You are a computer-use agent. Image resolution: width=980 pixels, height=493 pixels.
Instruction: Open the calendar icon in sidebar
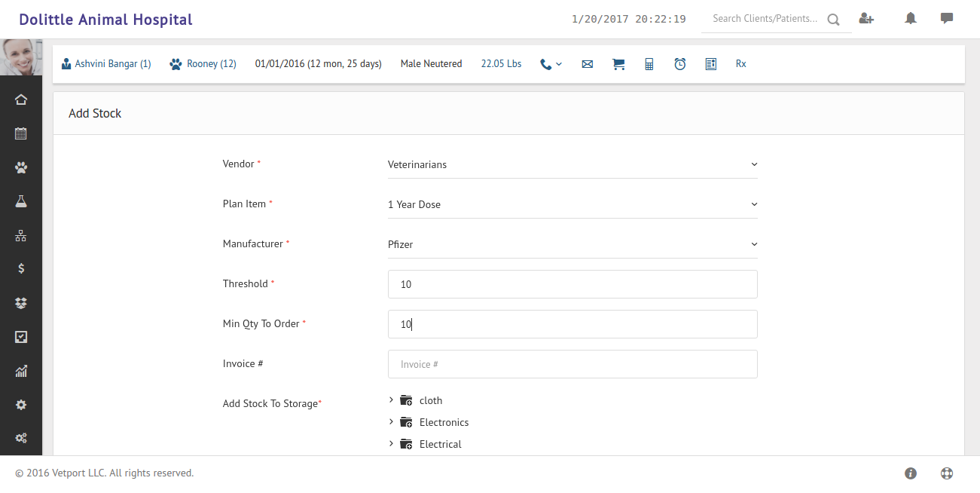(21, 133)
